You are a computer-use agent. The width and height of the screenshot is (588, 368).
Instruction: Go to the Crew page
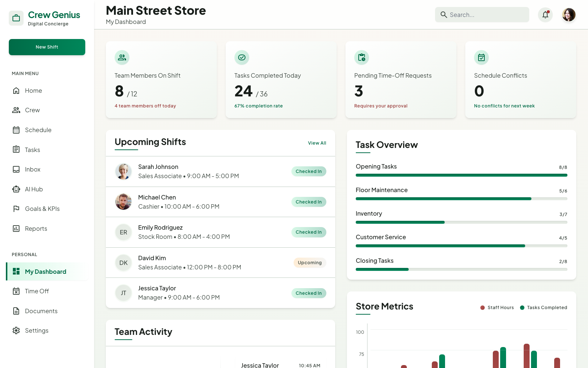click(47, 110)
